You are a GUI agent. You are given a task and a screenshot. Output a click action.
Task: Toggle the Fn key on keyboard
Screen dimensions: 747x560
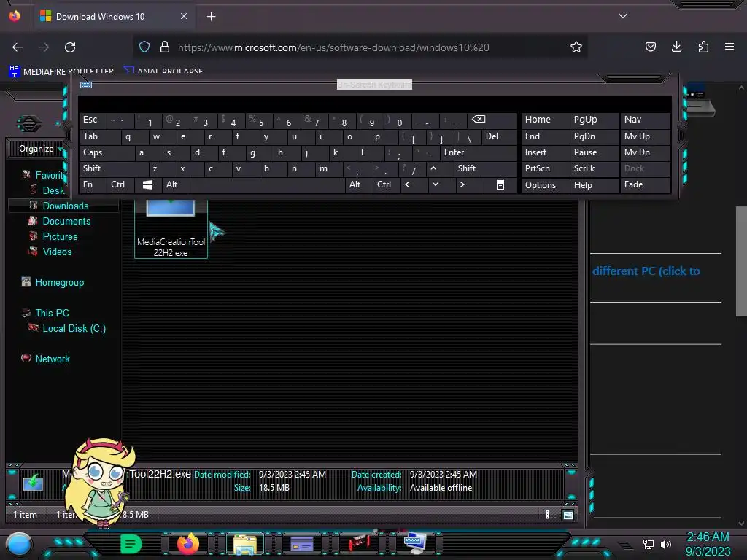93,184
